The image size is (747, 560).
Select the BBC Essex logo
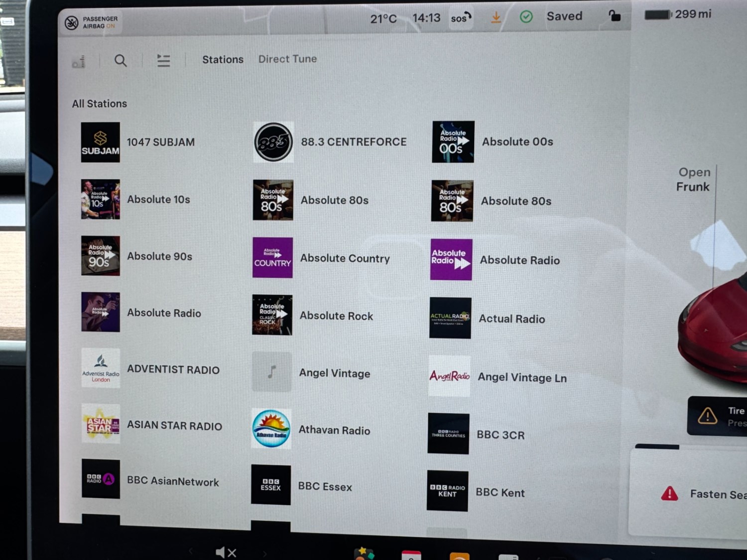pyautogui.click(x=271, y=485)
